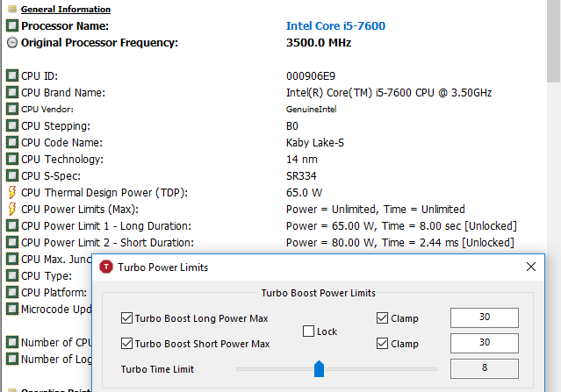The height and width of the screenshot is (392, 561).
Task: Enable the Lock checkbox
Action: click(x=308, y=331)
